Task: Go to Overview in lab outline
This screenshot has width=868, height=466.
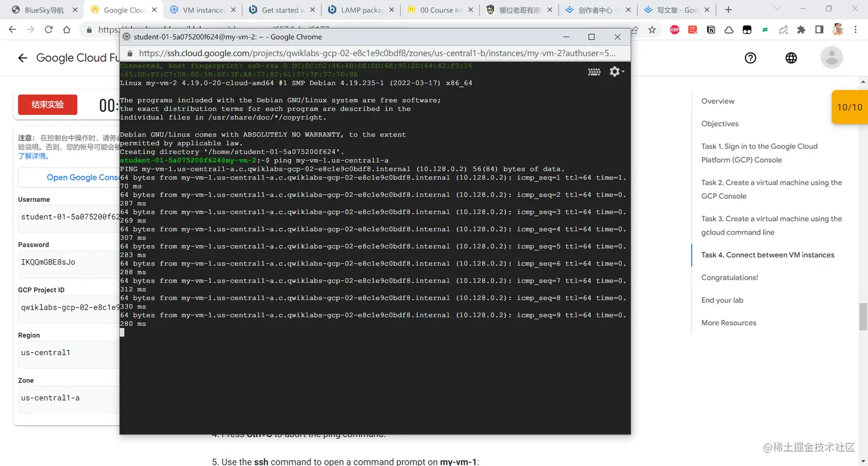Action: click(x=718, y=101)
